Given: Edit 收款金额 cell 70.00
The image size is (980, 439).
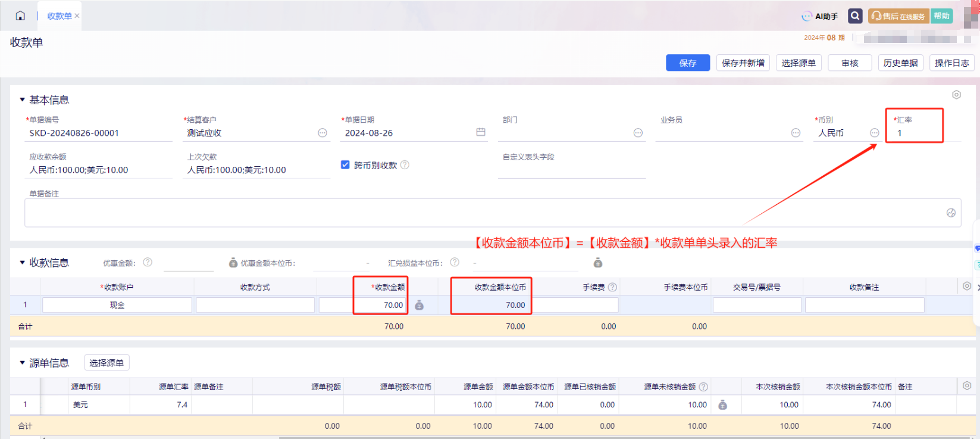Looking at the screenshot, I should tap(363, 305).
